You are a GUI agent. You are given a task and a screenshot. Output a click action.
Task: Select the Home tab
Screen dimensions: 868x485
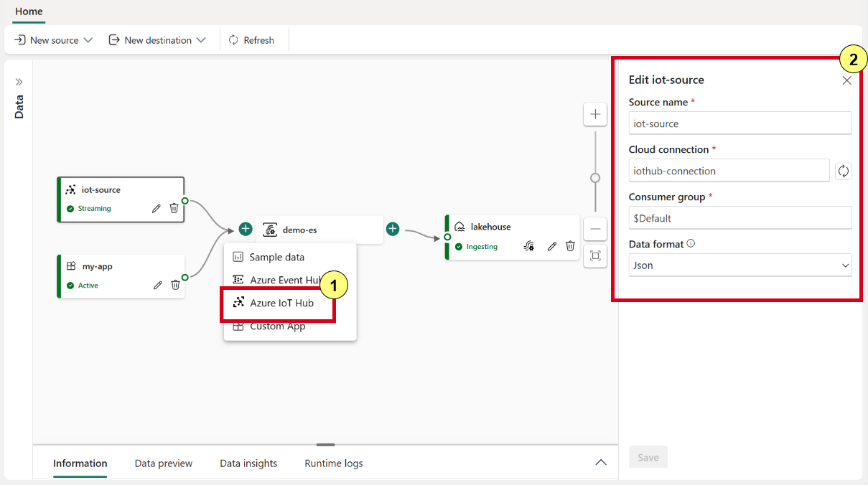[29, 11]
